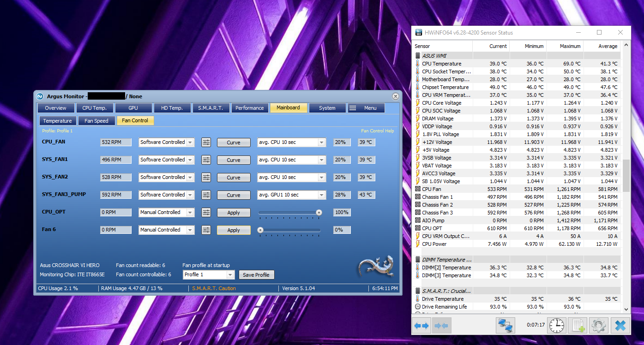The height and width of the screenshot is (345, 644).
Task: Click the Argus Monitor gecko logo
Action: click(376, 266)
